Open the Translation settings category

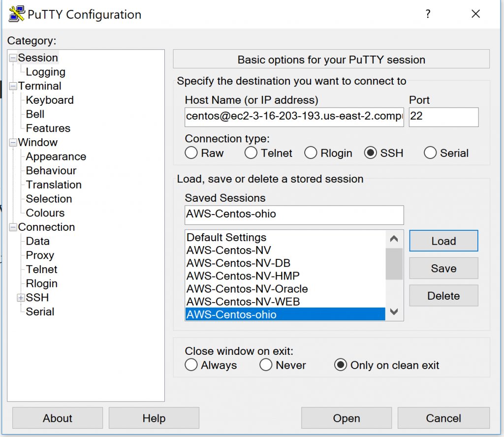[54, 185]
